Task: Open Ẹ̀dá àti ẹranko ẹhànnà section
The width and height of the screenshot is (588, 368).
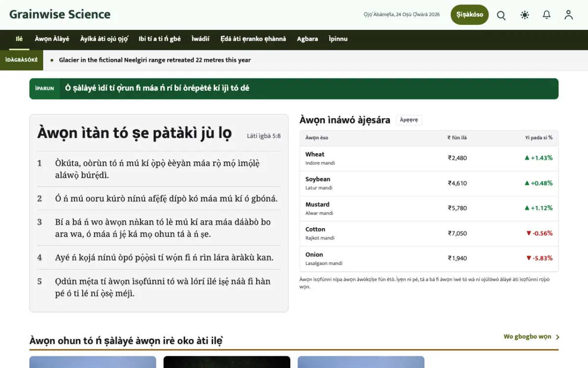Action: click(253, 39)
